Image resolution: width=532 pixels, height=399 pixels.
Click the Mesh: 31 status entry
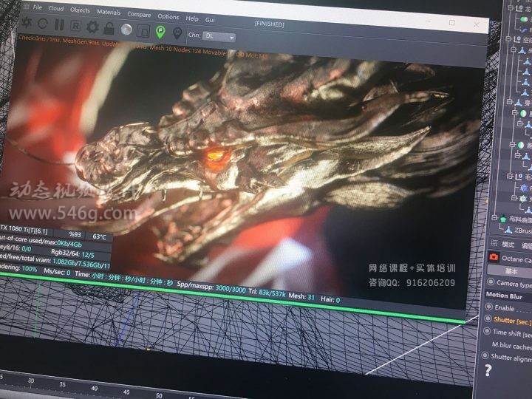301,296
